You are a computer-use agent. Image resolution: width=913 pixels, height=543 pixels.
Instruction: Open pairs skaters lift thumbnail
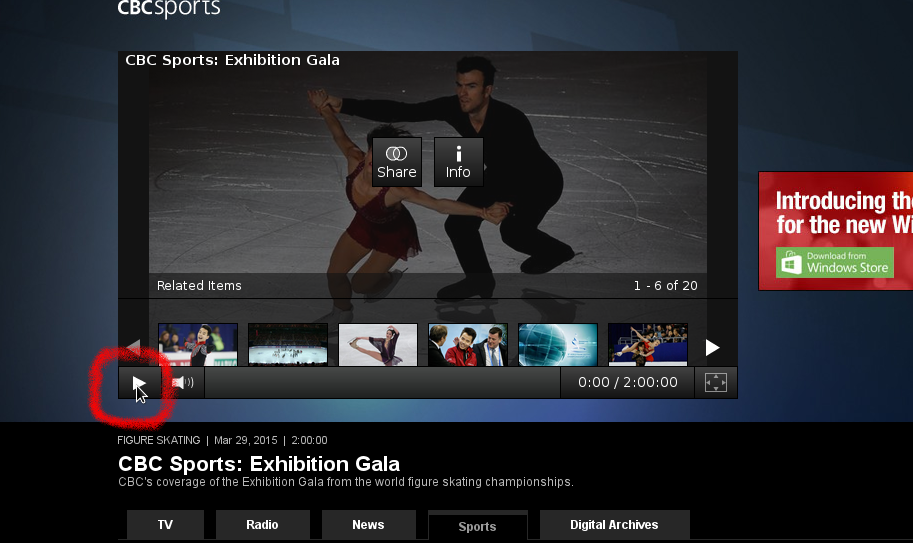click(647, 345)
